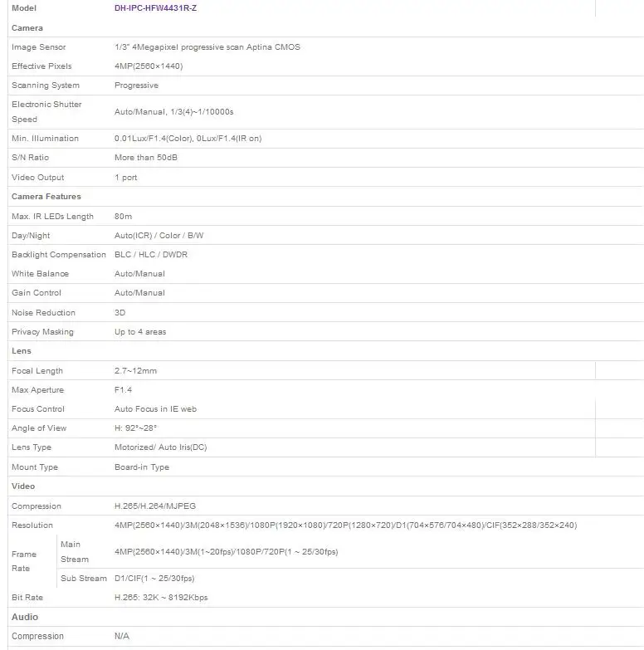Select the Audio section heading
This screenshot has width=644, height=650.
coord(25,617)
